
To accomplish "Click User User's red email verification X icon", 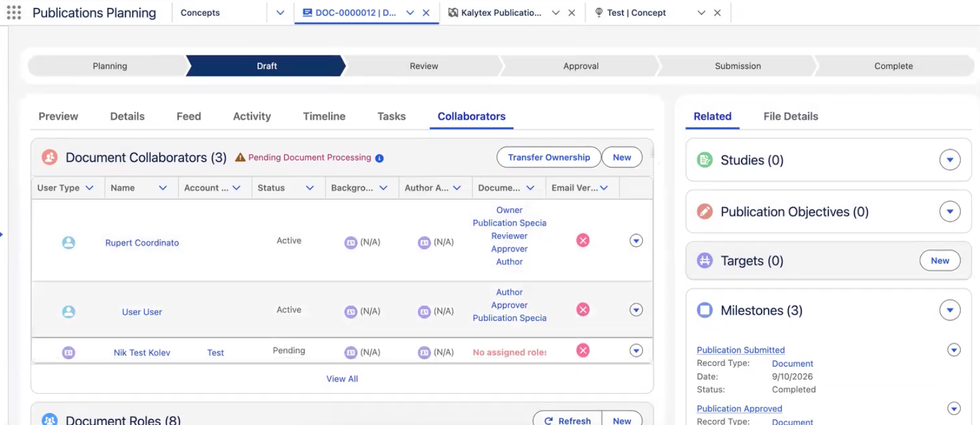I will (x=583, y=309).
